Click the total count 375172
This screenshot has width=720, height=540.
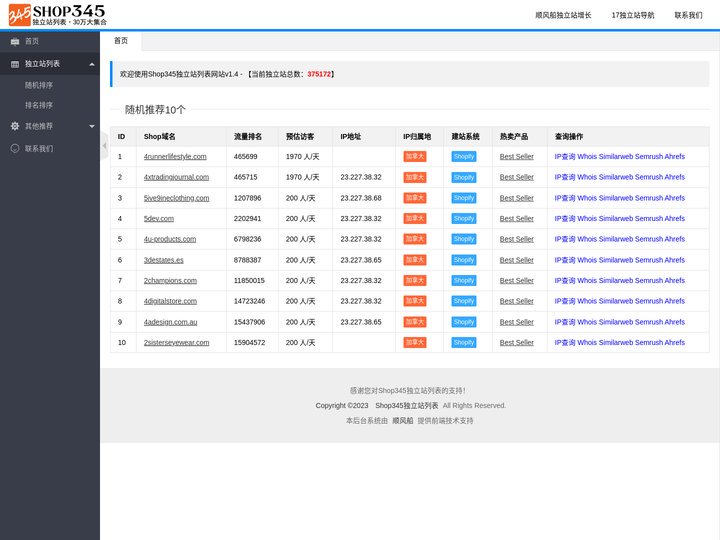click(x=319, y=74)
